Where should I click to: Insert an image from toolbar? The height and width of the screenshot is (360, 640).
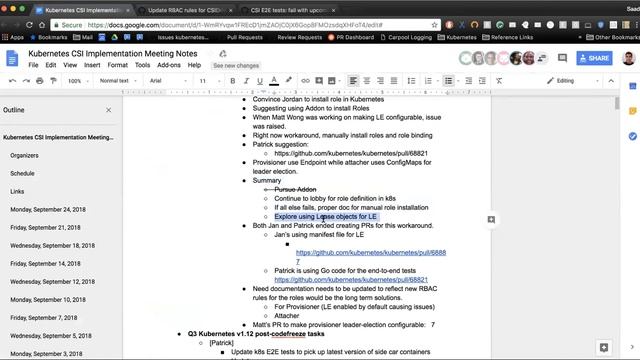[x=332, y=81]
